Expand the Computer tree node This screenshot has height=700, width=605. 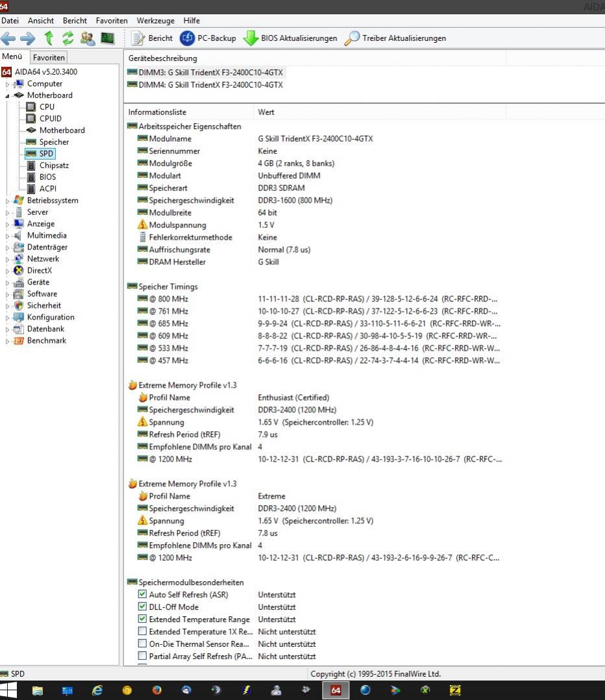7,84
